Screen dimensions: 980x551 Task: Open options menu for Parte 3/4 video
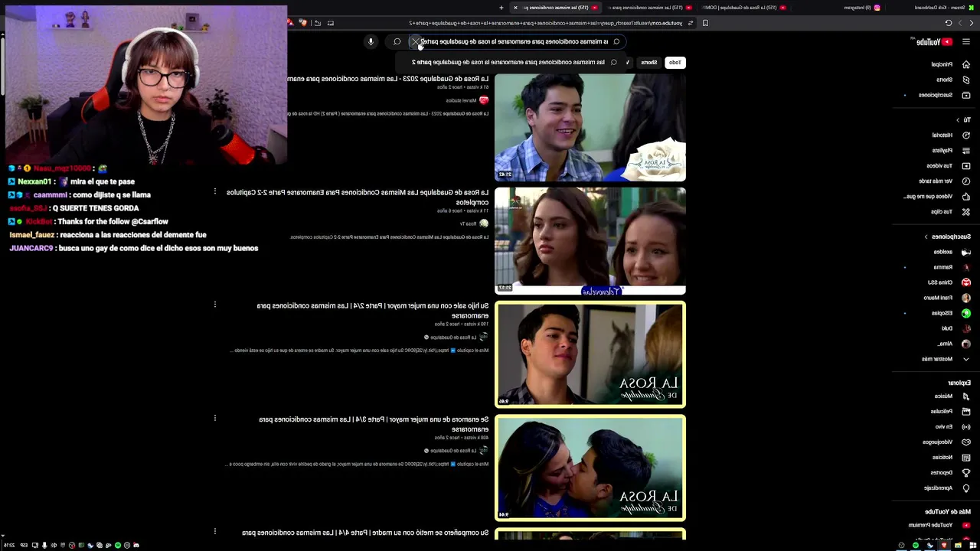click(x=215, y=419)
